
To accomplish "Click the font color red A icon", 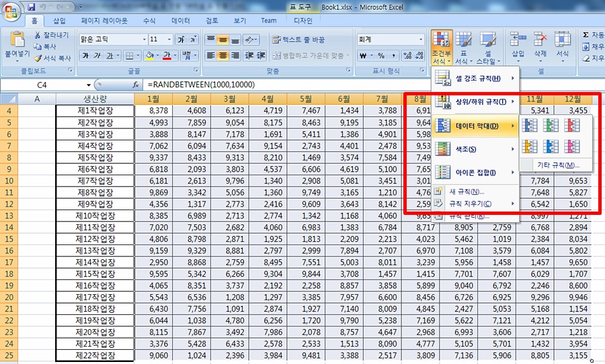I will [167, 56].
